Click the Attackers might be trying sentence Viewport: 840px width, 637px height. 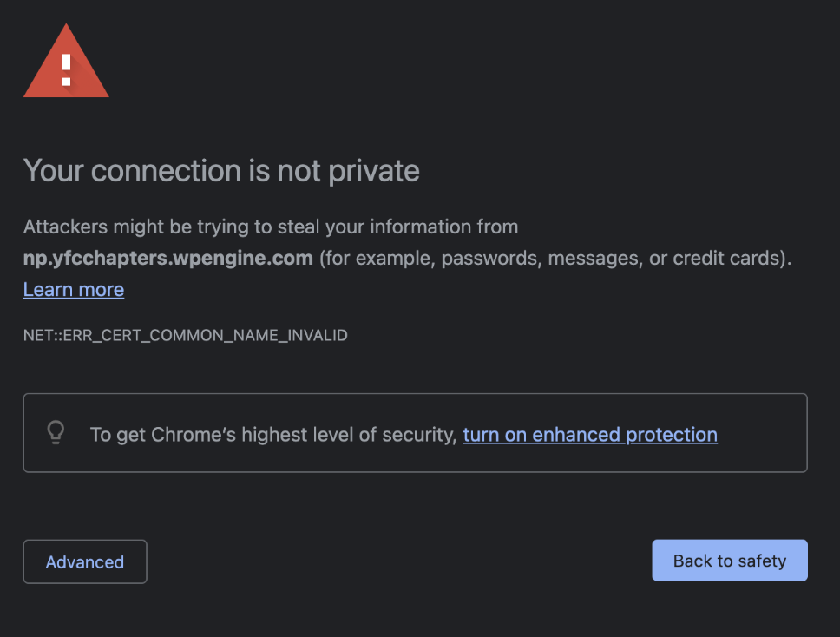tap(271, 227)
